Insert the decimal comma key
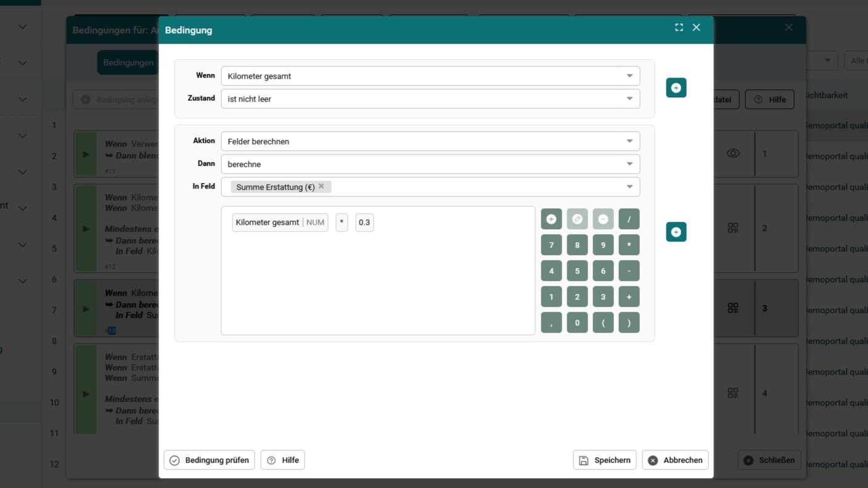Viewport: 868px width, 488px height. pyautogui.click(x=551, y=322)
